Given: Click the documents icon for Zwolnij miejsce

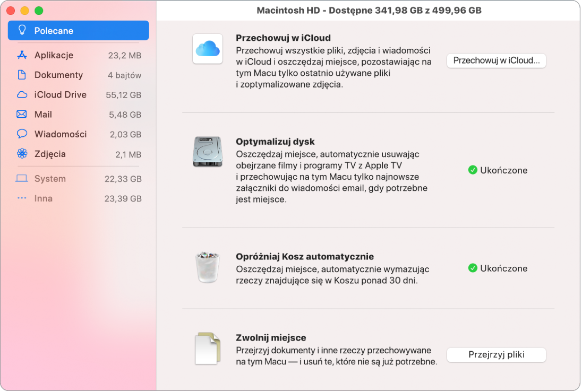Looking at the screenshot, I should point(208,349).
